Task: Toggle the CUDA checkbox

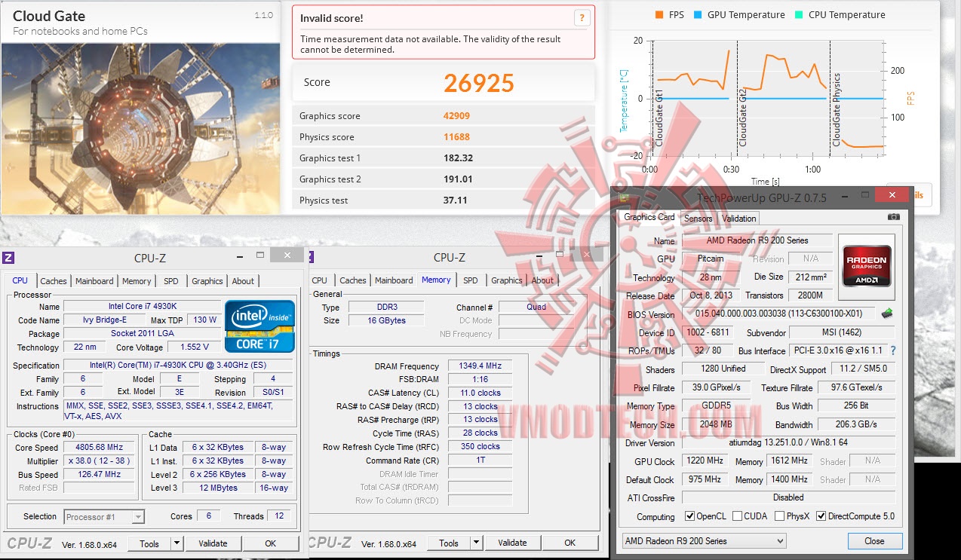Action: (738, 516)
